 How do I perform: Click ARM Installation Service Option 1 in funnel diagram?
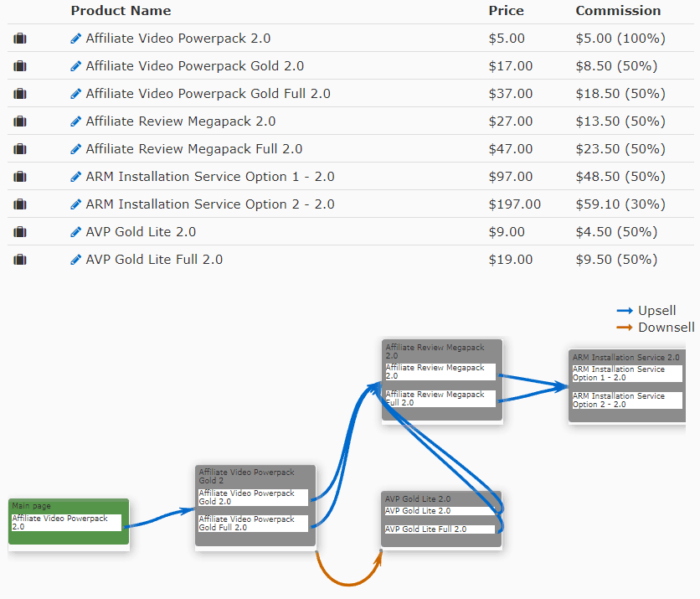click(x=625, y=374)
